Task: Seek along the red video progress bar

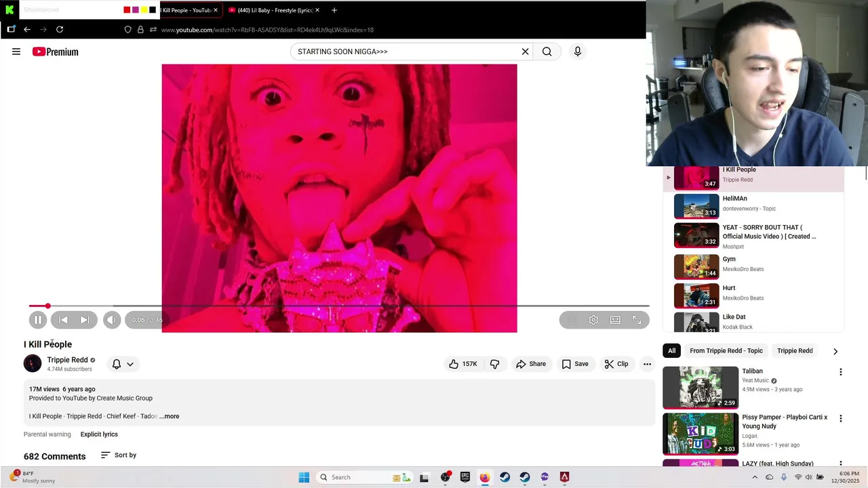Action: point(339,306)
